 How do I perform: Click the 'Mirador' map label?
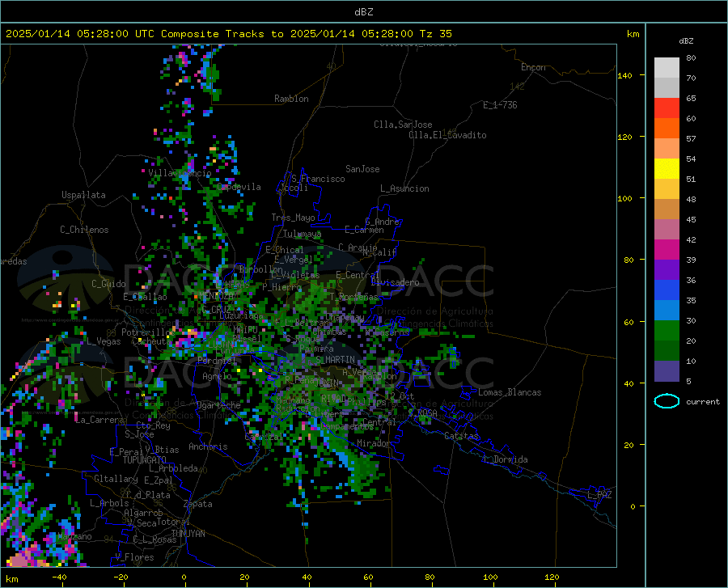(373, 443)
